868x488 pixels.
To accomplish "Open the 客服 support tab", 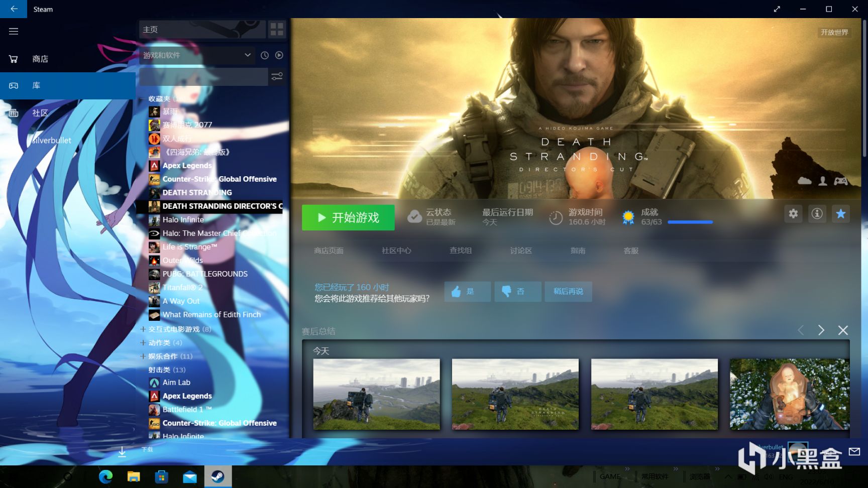I will pyautogui.click(x=631, y=251).
